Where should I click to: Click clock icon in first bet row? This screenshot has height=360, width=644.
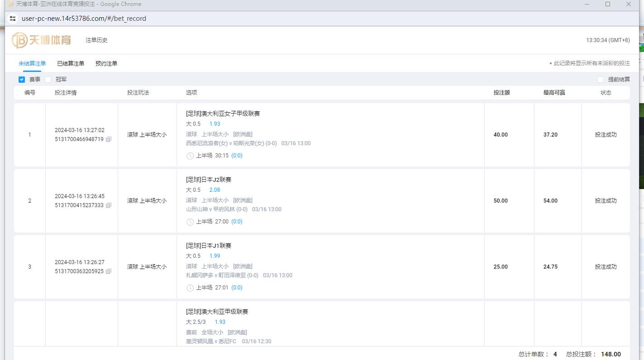pos(190,156)
